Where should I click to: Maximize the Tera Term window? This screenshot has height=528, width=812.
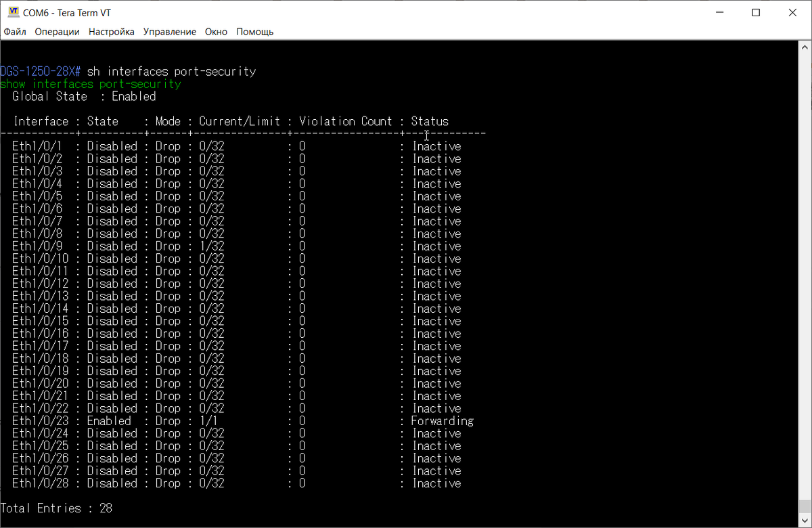click(x=756, y=12)
